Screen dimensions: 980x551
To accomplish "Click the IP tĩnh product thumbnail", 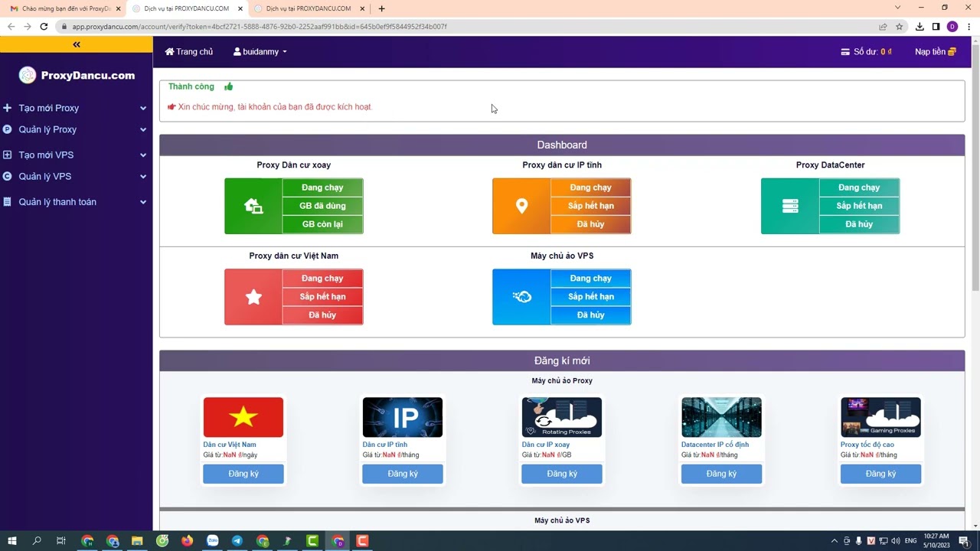I will click(403, 417).
